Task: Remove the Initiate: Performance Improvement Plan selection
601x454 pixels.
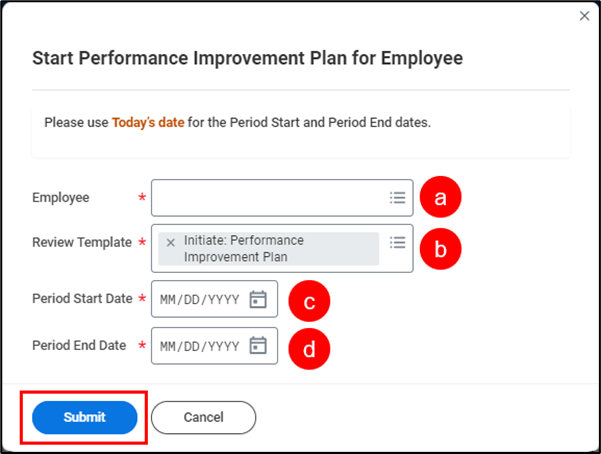Action: point(170,242)
